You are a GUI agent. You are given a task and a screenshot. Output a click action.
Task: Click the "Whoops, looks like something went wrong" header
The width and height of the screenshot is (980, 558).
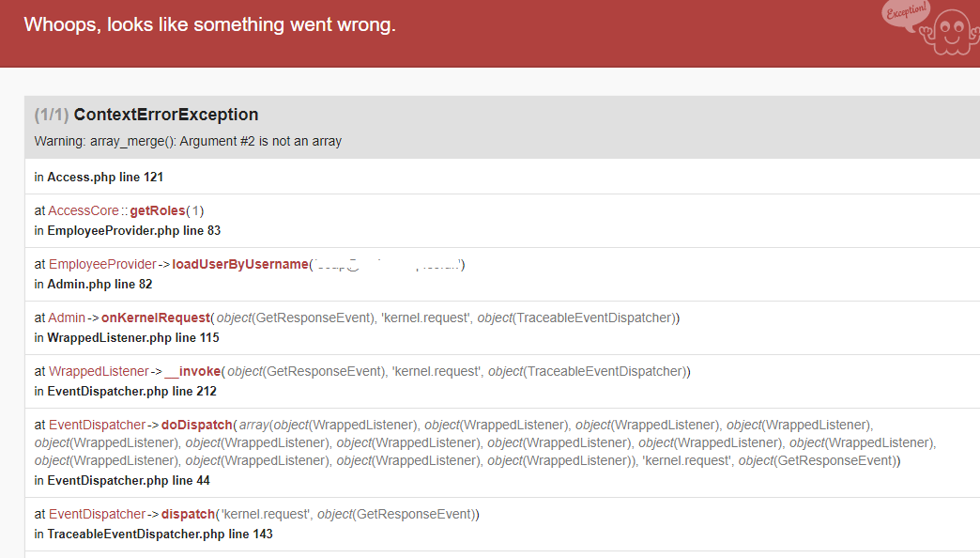click(x=210, y=24)
